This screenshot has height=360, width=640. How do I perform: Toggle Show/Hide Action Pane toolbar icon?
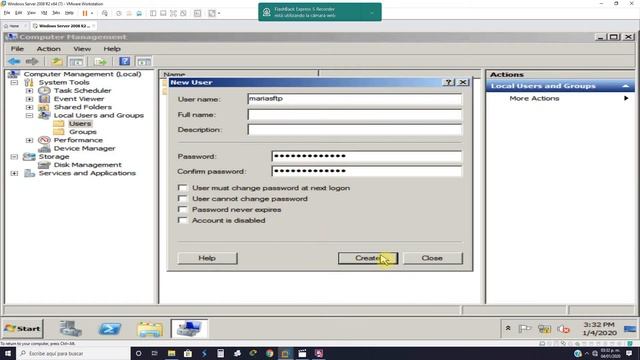click(143, 62)
